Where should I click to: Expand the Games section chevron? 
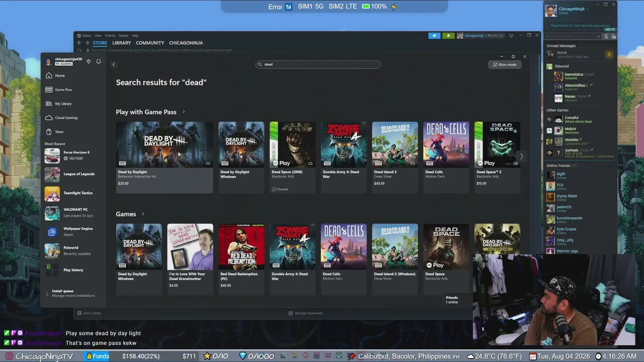(143, 214)
